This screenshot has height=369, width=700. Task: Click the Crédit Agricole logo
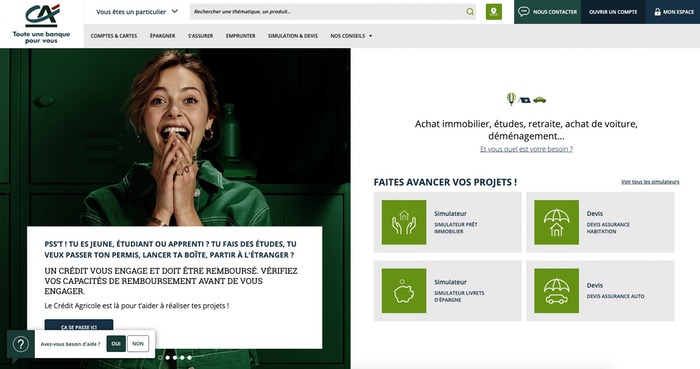(x=42, y=24)
